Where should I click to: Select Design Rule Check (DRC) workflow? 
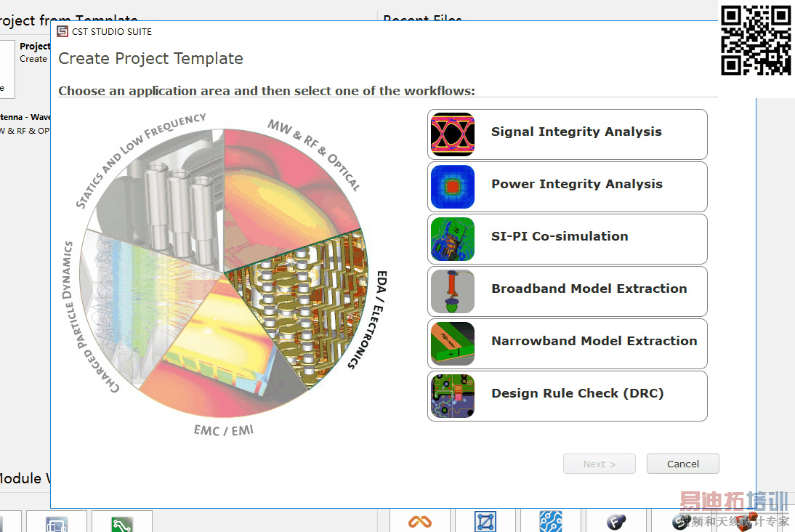click(567, 395)
